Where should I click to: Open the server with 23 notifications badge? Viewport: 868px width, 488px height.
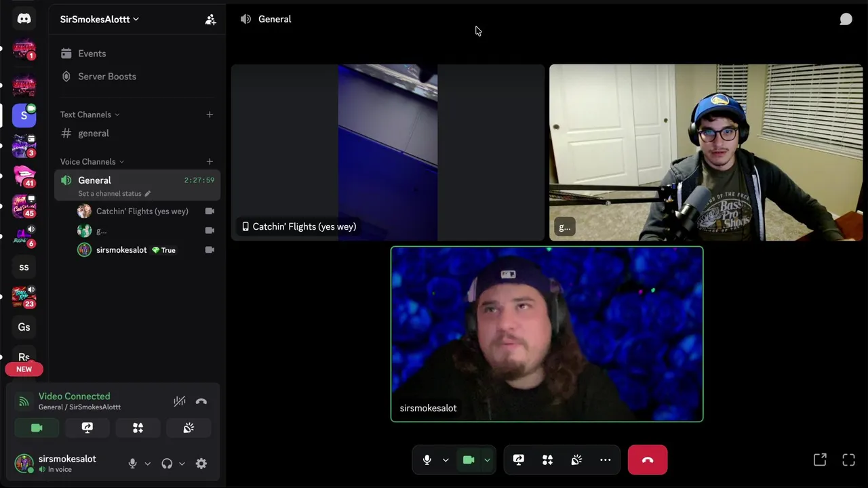(24, 297)
